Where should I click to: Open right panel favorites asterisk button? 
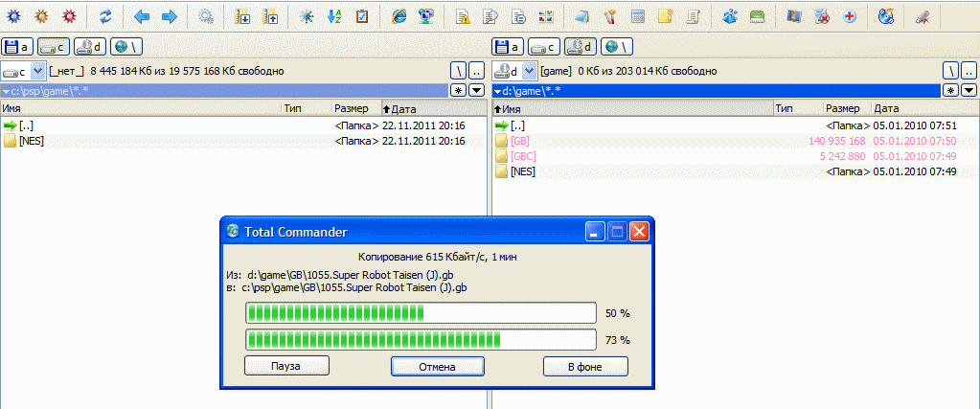(950, 91)
